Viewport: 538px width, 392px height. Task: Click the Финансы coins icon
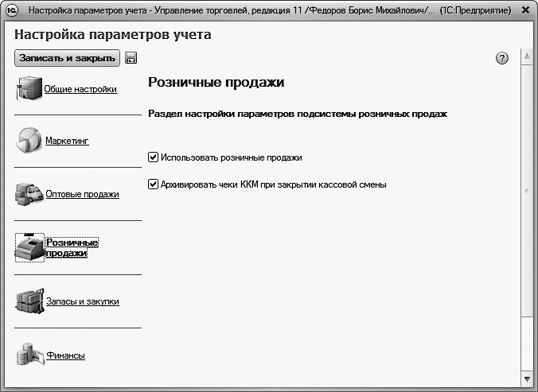coord(29,355)
